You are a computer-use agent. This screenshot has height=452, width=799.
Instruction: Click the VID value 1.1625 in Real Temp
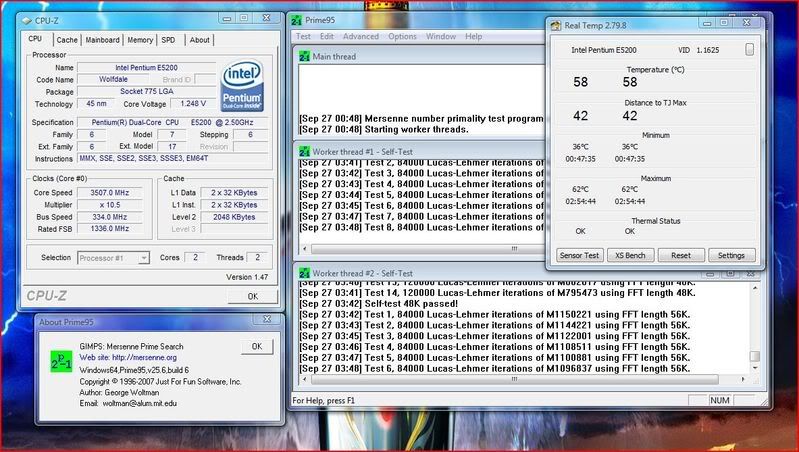click(708, 50)
